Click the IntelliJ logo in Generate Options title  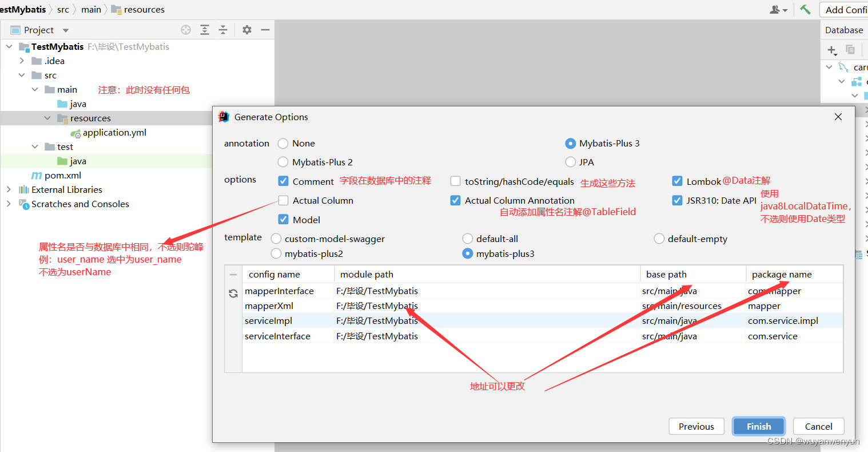click(224, 117)
